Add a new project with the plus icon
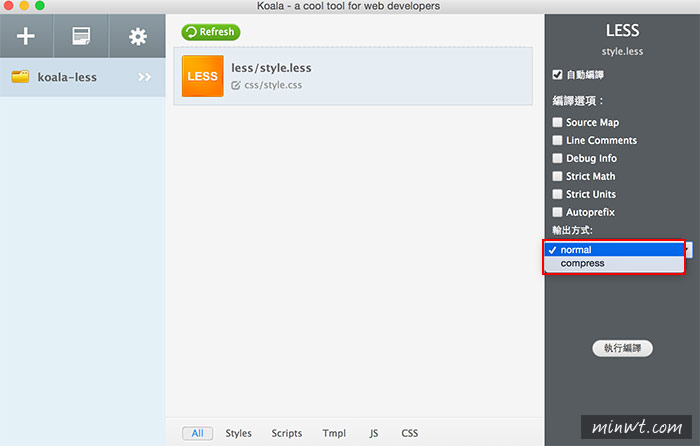The image size is (700, 446). point(26,36)
